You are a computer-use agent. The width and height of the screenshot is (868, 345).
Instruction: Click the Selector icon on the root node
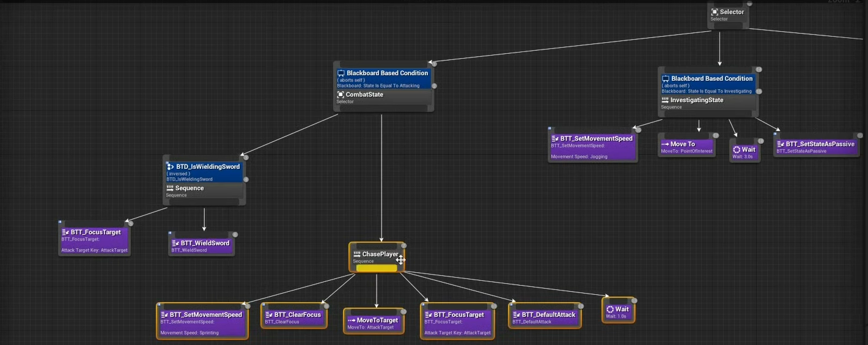point(715,12)
